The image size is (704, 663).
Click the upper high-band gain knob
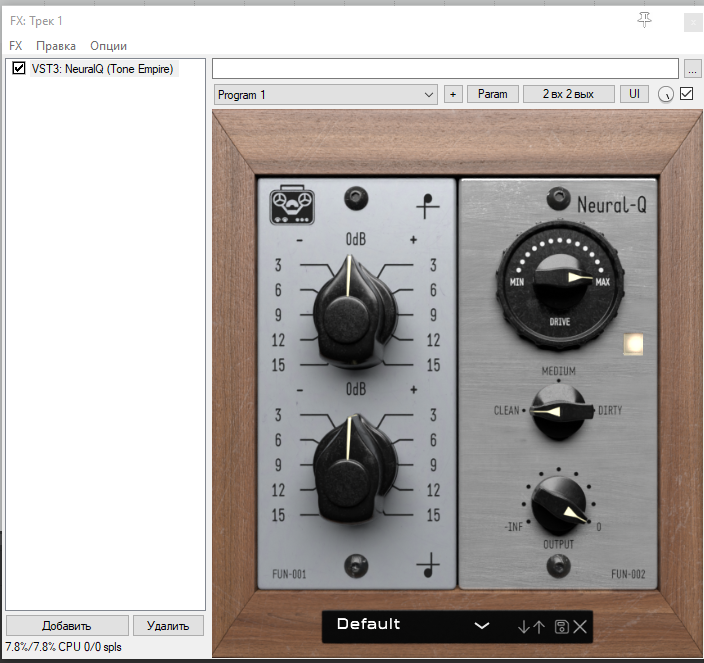(355, 312)
